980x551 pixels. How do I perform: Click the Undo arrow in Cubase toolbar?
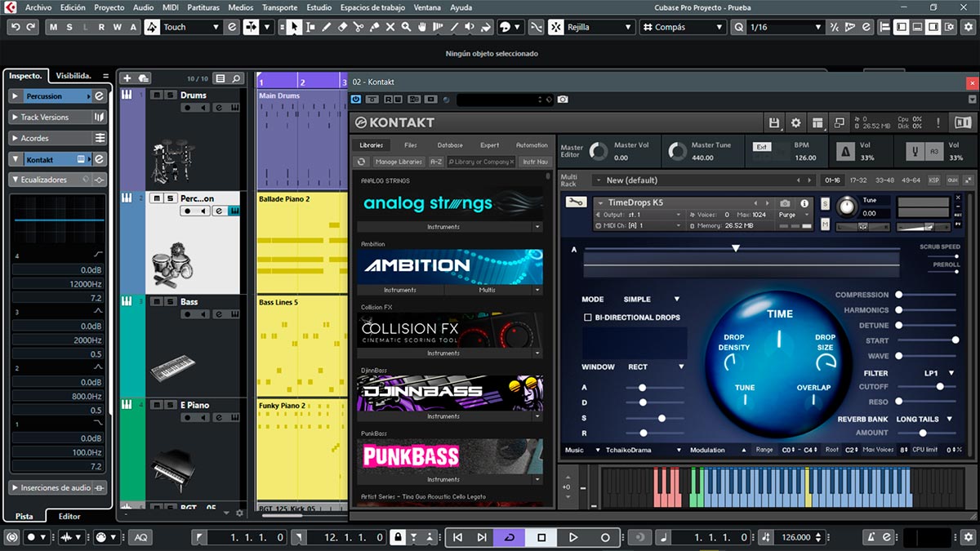pyautogui.click(x=16, y=27)
